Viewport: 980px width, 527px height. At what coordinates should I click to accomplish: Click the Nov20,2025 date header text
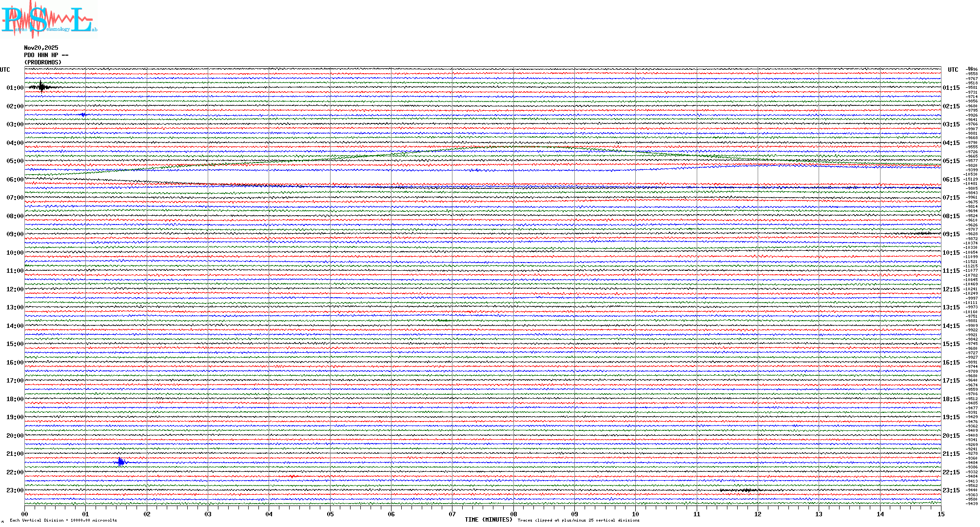coord(41,48)
